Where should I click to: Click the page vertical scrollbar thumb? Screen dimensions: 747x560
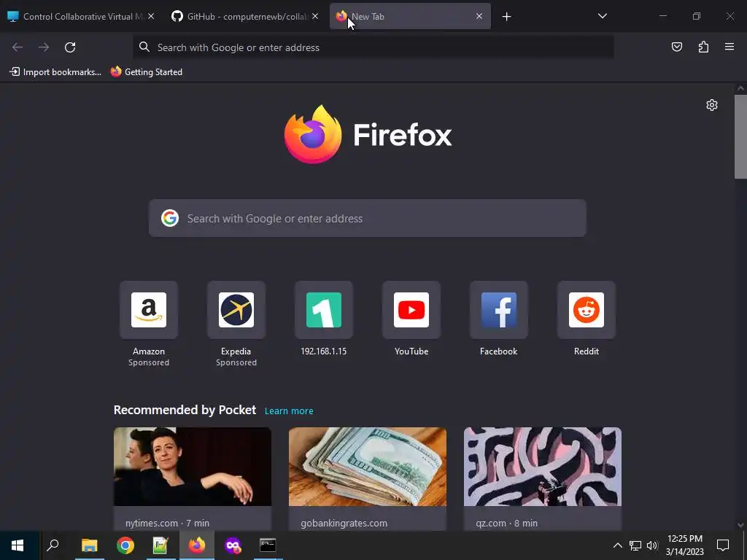pyautogui.click(x=740, y=136)
